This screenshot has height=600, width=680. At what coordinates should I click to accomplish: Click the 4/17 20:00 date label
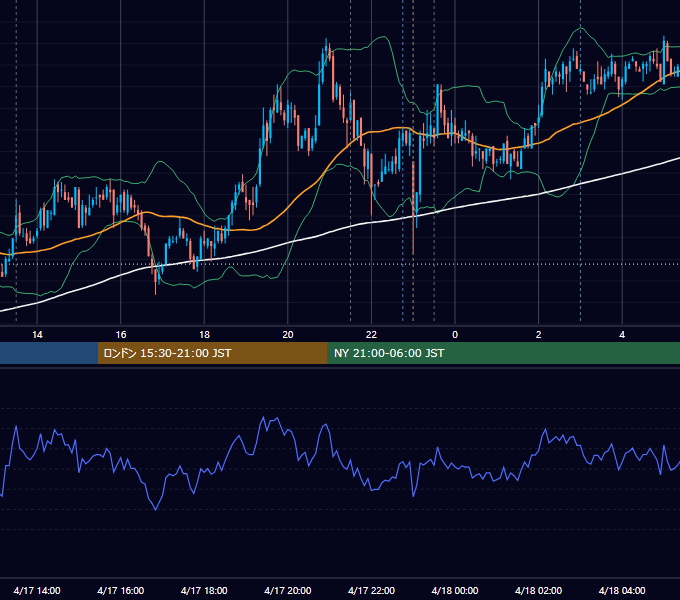click(x=288, y=590)
